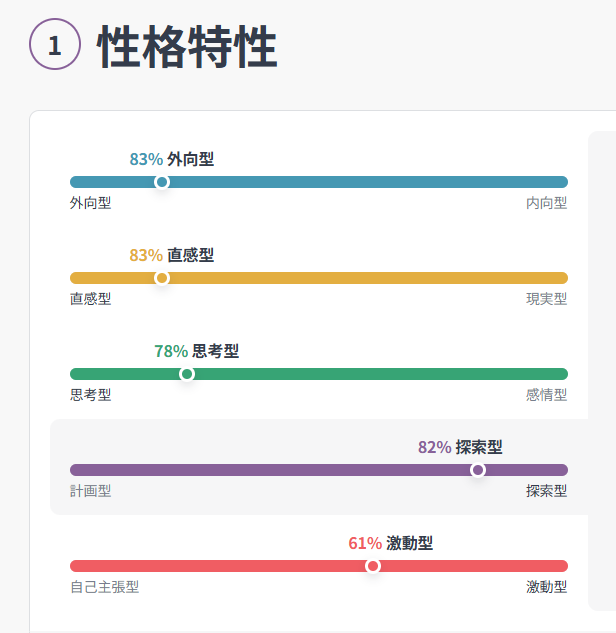Click the 61% percentage above the red bar

[x=365, y=543]
